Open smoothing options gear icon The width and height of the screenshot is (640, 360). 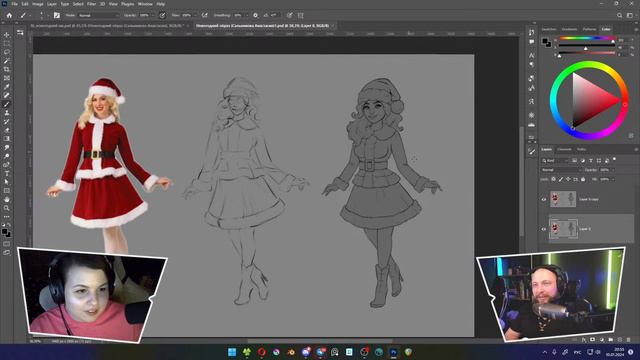tap(256, 15)
